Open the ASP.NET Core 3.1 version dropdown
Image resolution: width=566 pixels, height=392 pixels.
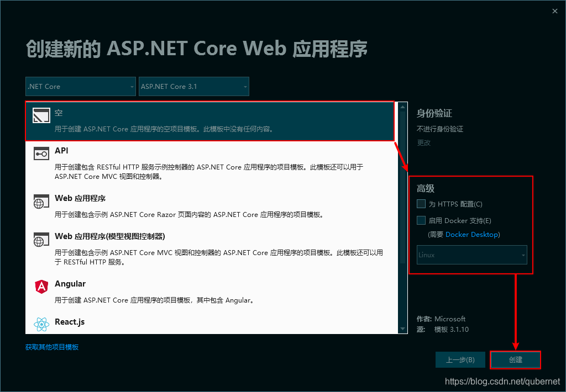point(194,87)
